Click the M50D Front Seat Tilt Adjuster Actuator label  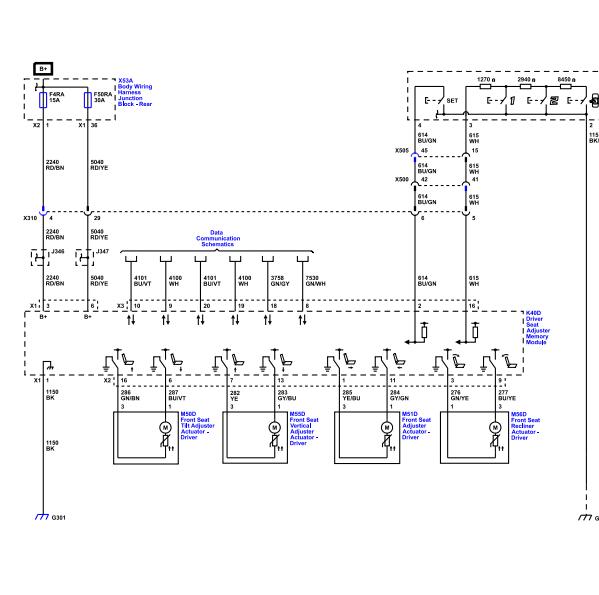click(x=198, y=425)
